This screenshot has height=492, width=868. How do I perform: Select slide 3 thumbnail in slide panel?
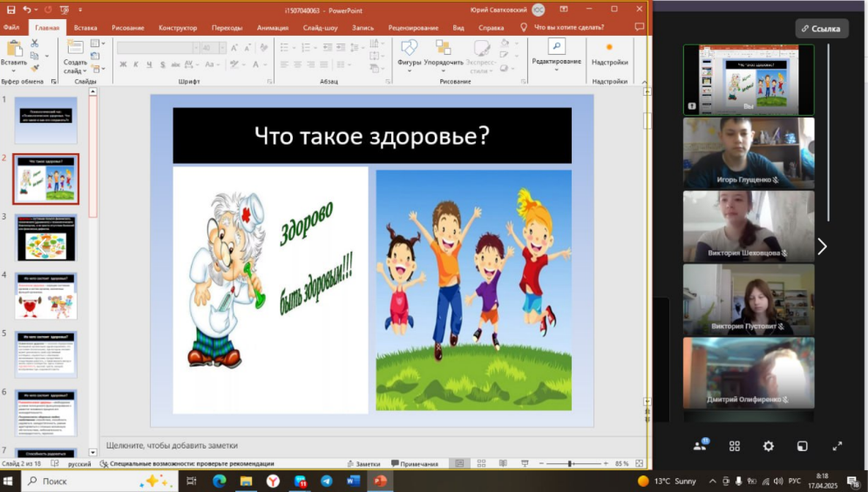click(46, 239)
